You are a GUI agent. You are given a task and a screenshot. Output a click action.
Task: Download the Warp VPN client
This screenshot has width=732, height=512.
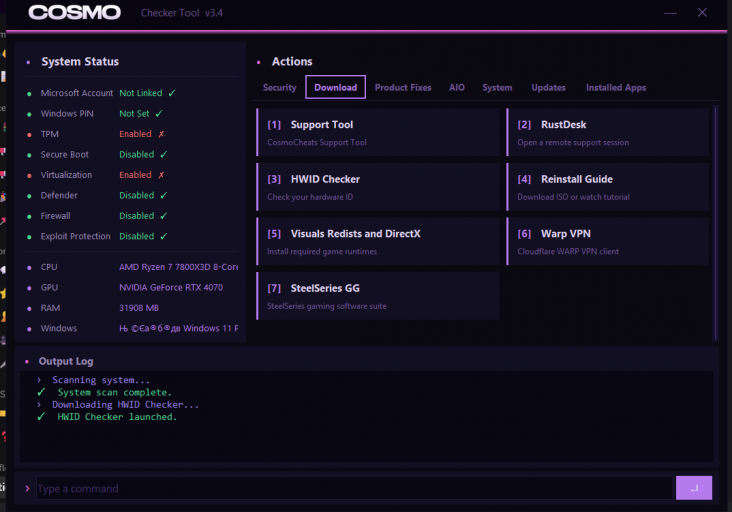click(x=607, y=242)
